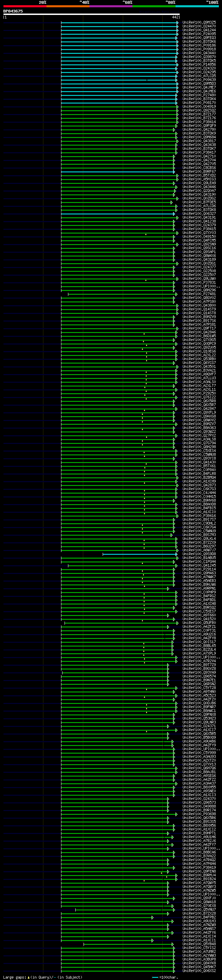Screen dimensions: 222x980
Task: Select UniRef100_B1ABU5 hit name
Action: coord(199,558)
